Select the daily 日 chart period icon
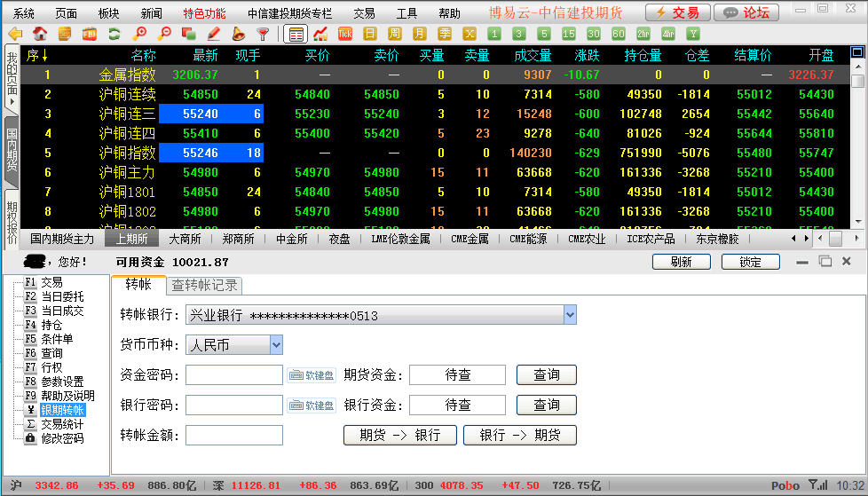 370,34
